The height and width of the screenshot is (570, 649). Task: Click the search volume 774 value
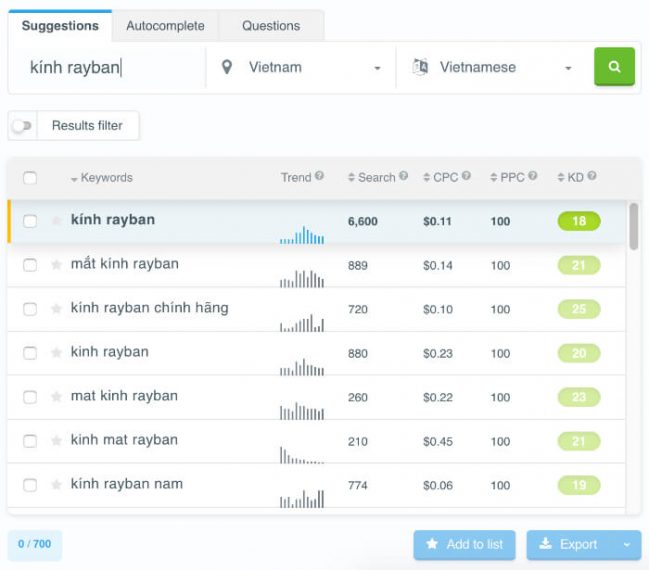point(358,485)
